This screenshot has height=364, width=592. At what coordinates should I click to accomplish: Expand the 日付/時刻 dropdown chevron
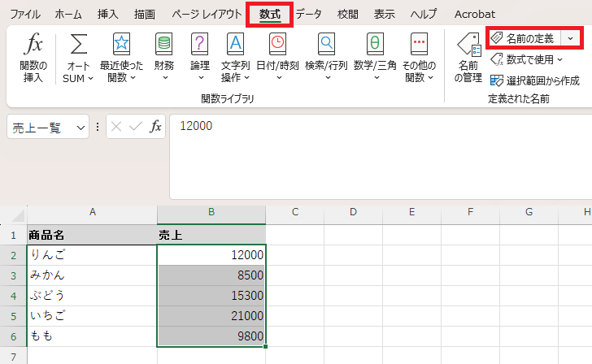(x=279, y=78)
